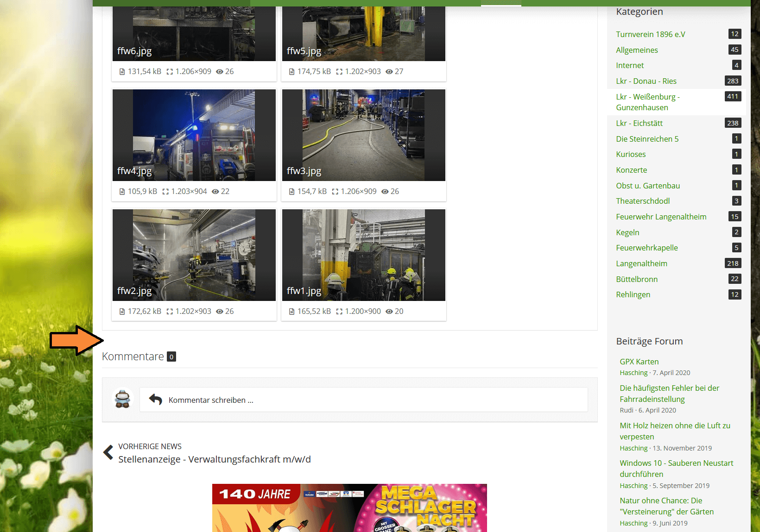Open Lkr - Weißenburg - Gunzenhausen category

(x=647, y=102)
